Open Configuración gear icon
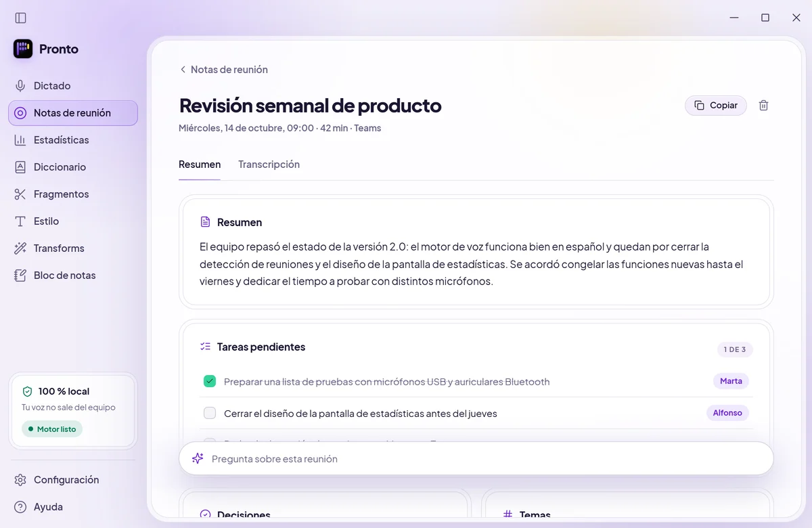 pyautogui.click(x=20, y=480)
